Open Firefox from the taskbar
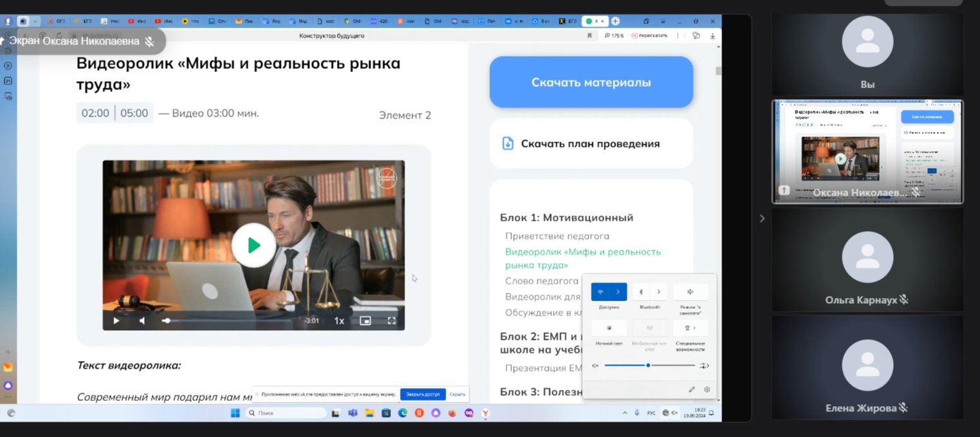Screen dimensions: 980x437 click(452, 413)
